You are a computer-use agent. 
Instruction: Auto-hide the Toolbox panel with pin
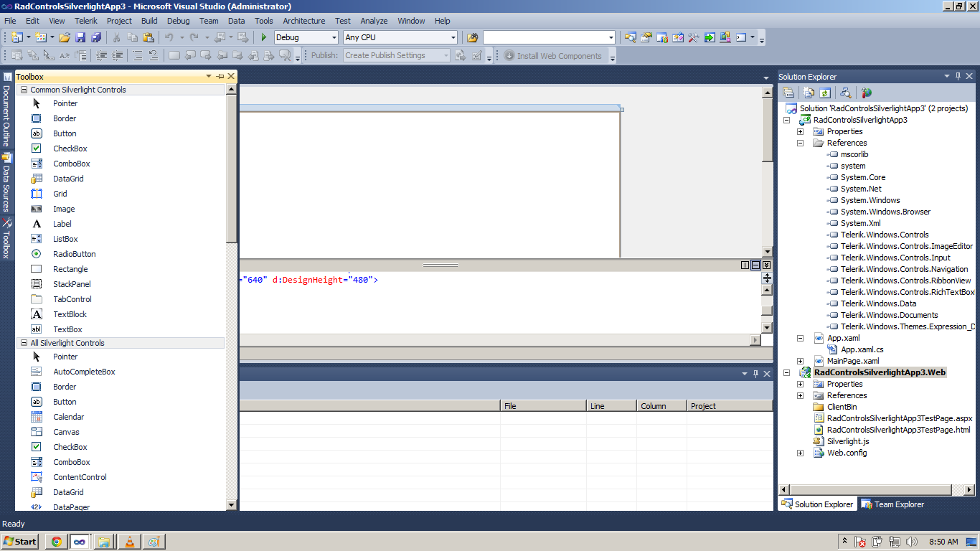220,76
